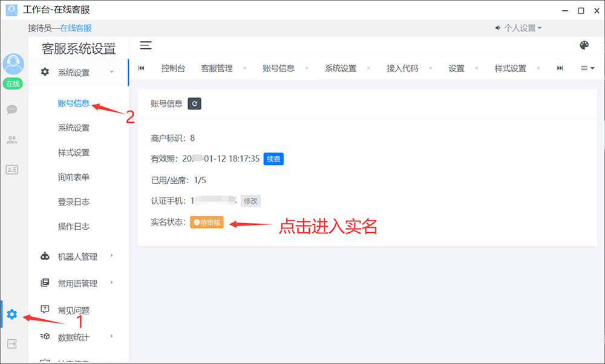The height and width of the screenshot is (364, 605).
Task: Expand the 机器人管理 menu group
Action: coord(77,256)
